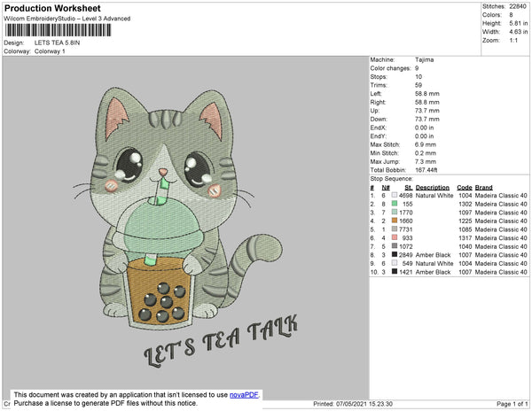This screenshot has width=532, height=411.
Task: Select the black swatch in stop row 10
Action: click(395, 271)
